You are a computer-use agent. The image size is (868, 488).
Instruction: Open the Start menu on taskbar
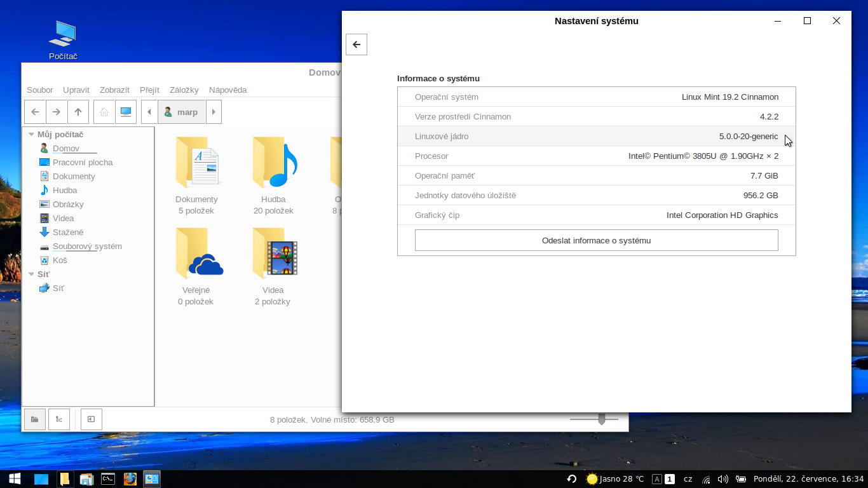15,479
